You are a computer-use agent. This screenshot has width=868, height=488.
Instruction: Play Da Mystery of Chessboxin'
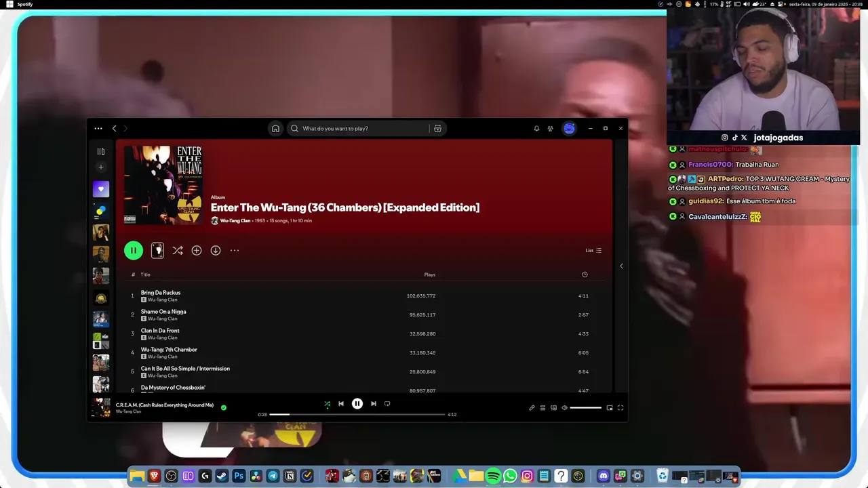click(173, 388)
